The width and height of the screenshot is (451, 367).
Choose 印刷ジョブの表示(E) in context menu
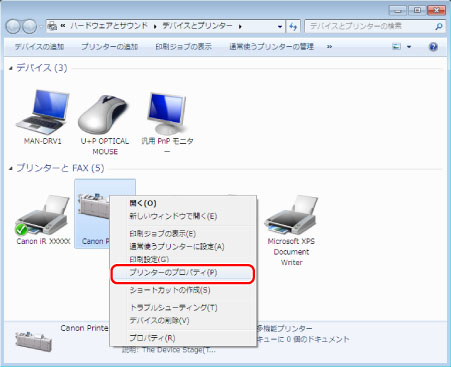tap(183, 234)
